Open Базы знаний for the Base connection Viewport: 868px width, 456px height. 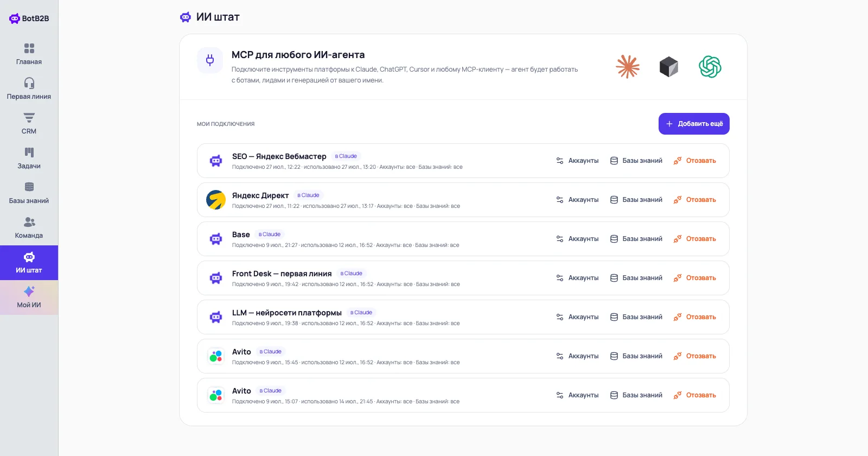[x=636, y=239]
